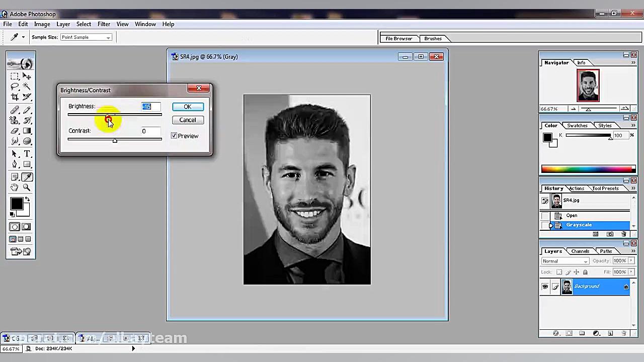
Task: Enable lock all for layer
Action: click(x=585, y=272)
